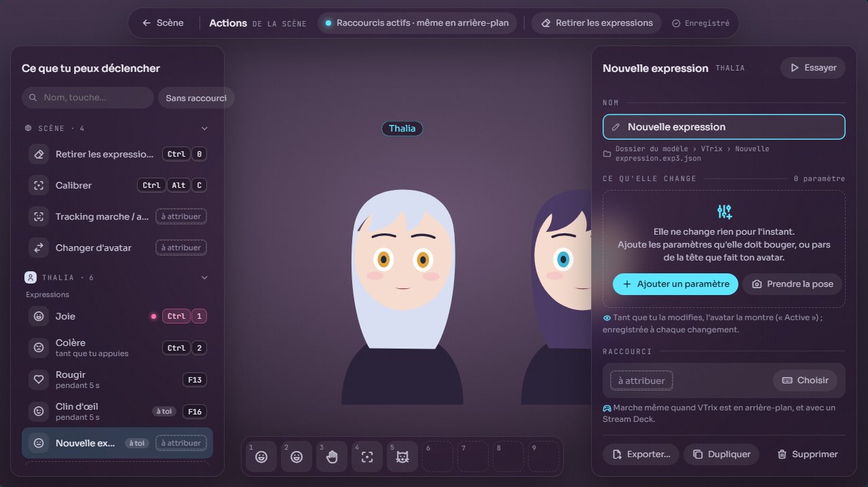Click the Tracking marche row icon
Image resolution: width=868 pixels, height=487 pixels.
[x=39, y=216]
